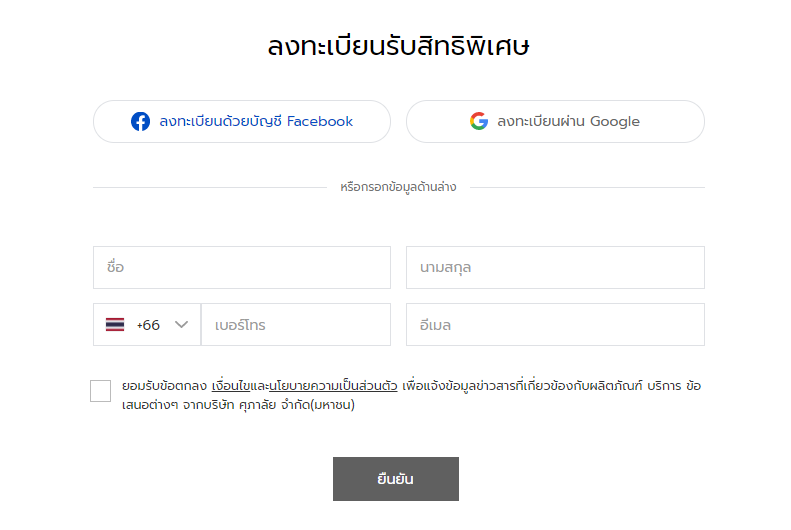Click the Thailand flag icon

[x=115, y=325]
